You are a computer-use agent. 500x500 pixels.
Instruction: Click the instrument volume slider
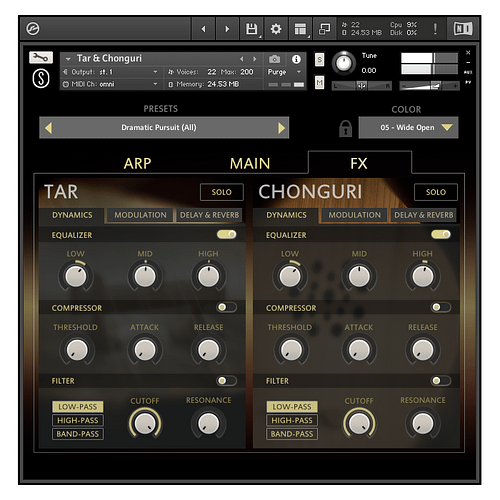[x=429, y=86]
